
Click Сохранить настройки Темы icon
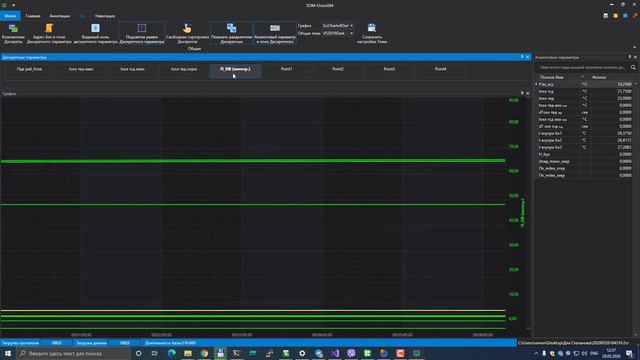[x=371, y=28]
